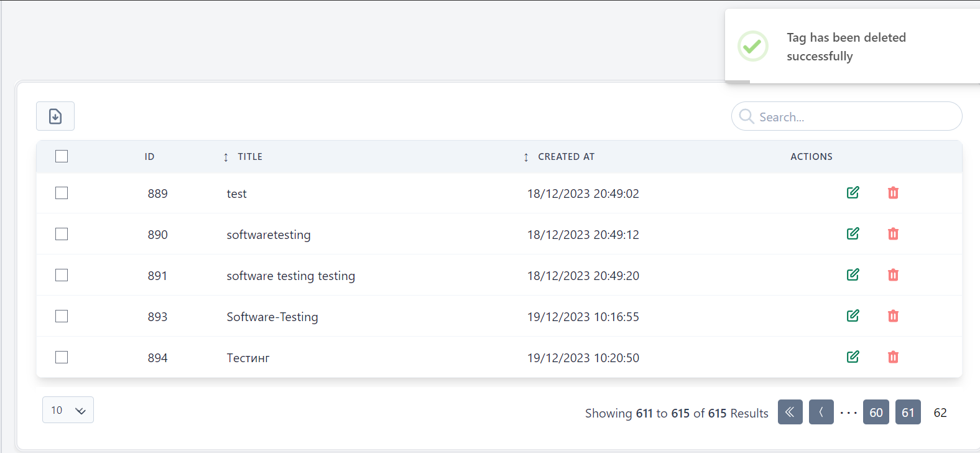Edit tag 'software testing testing'

click(853, 275)
